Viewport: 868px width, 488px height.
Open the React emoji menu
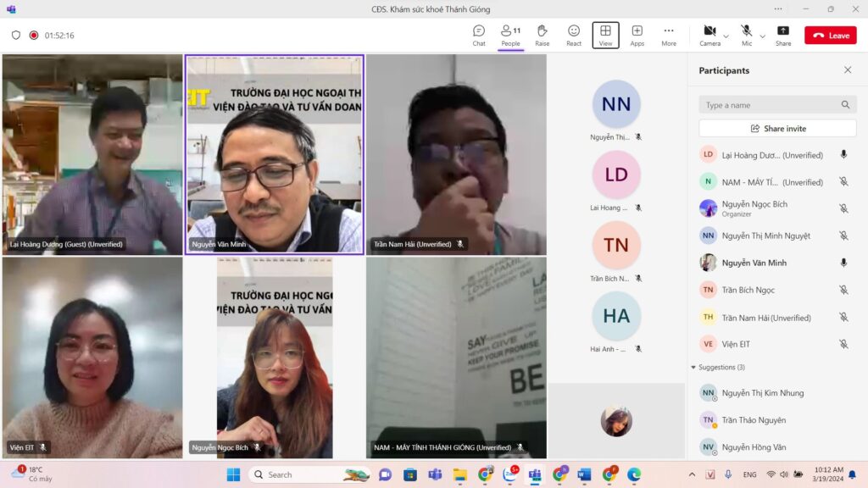click(574, 35)
